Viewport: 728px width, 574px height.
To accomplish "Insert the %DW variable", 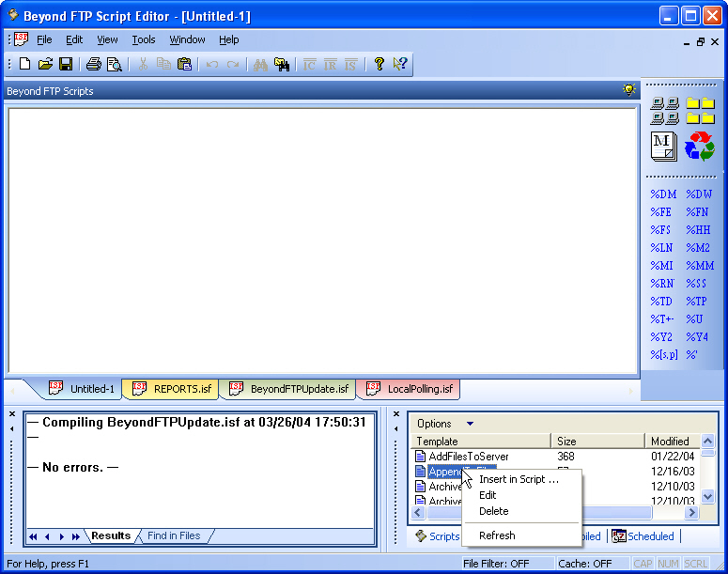I will click(x=699, y=194).
